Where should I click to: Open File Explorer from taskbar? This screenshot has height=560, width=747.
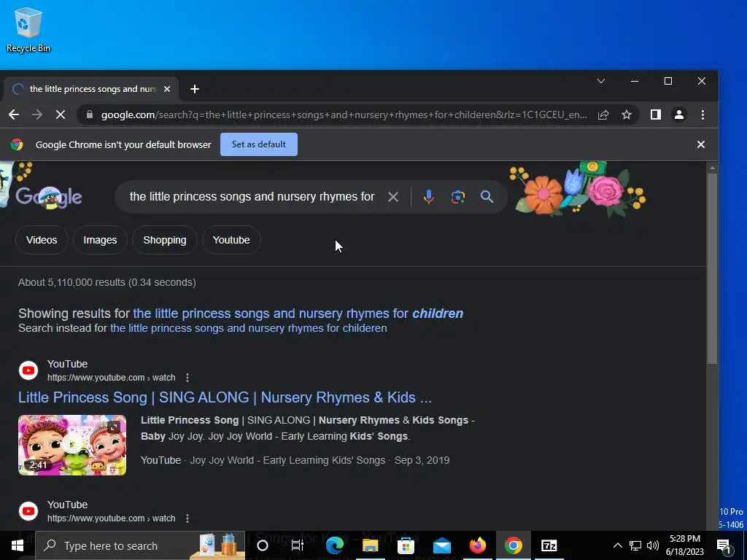pyautogui.click(x=370, y=545)
